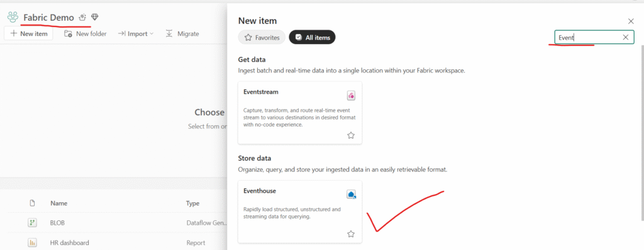Close the New item panel

click(631, 21)
